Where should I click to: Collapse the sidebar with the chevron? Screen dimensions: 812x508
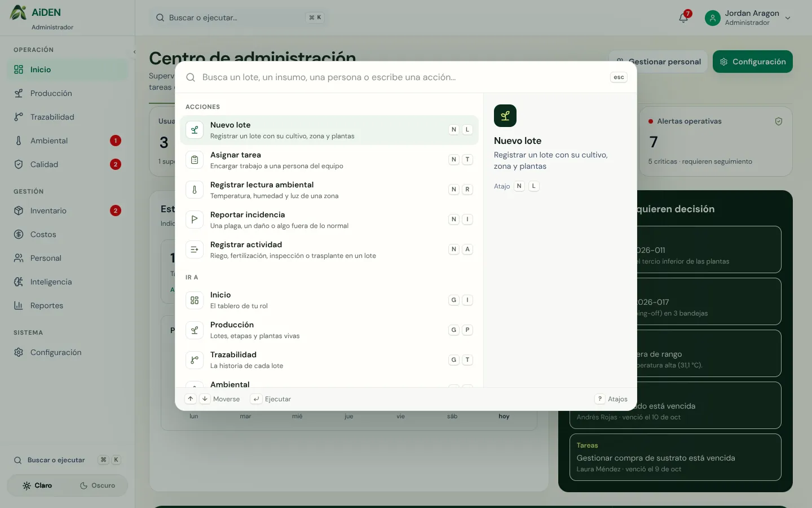point(134,52)
